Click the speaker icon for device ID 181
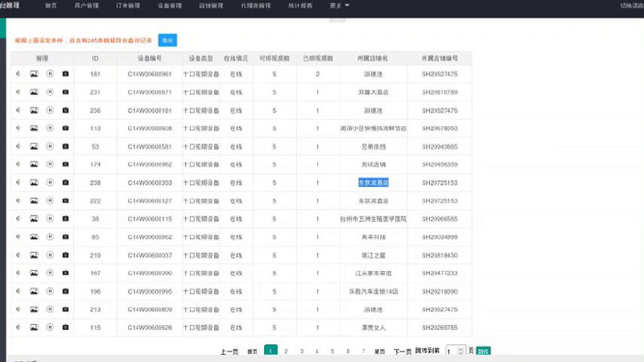 pyautogui.click(x=18, y=74)
